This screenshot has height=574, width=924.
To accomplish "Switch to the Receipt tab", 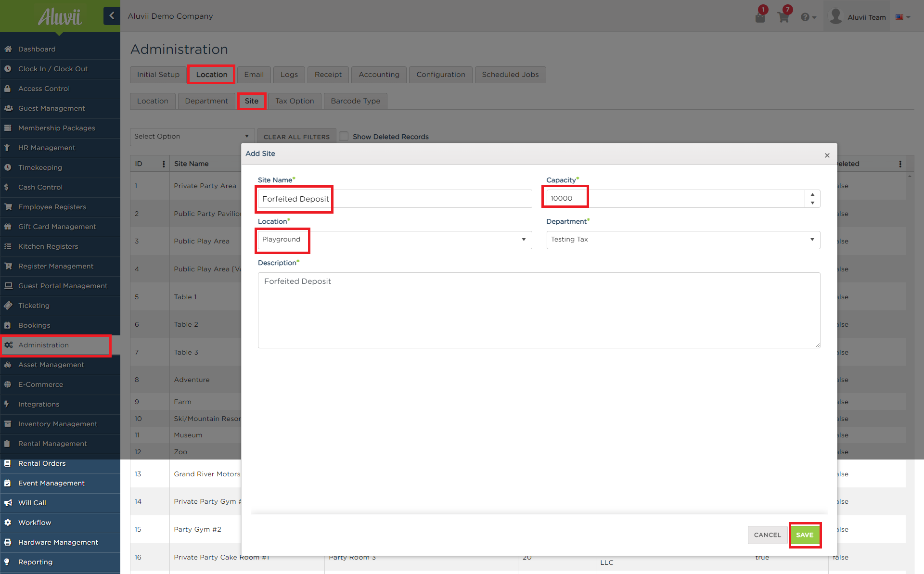I will (328, 75).
